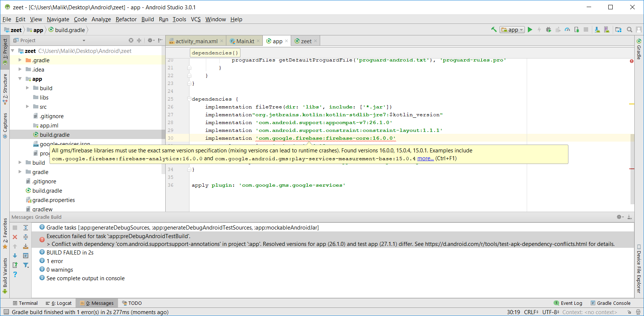Open the File menu
The height and width of the screenshot is (316, 644).
coord(7,19)
